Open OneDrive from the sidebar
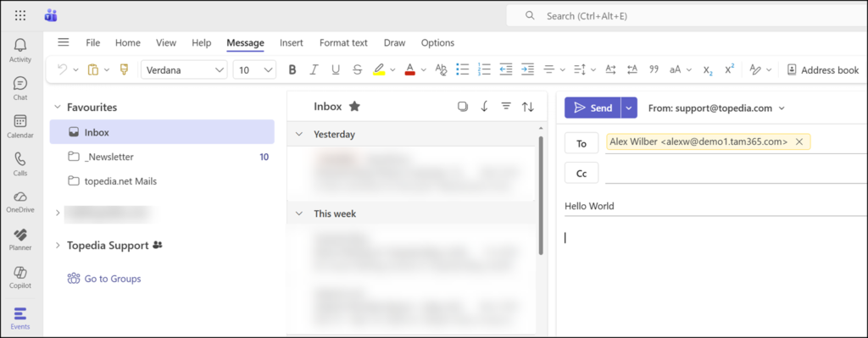The height and width of the screenshot is (338, 868). point(20,202)
